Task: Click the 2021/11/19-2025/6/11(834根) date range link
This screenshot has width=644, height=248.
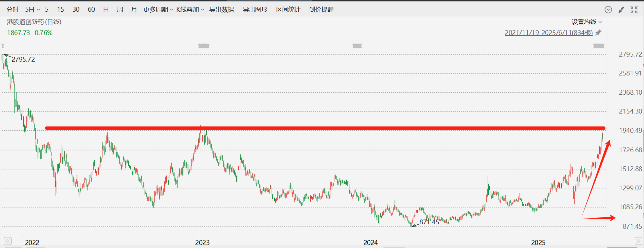Action: click(x=549, y=33)
